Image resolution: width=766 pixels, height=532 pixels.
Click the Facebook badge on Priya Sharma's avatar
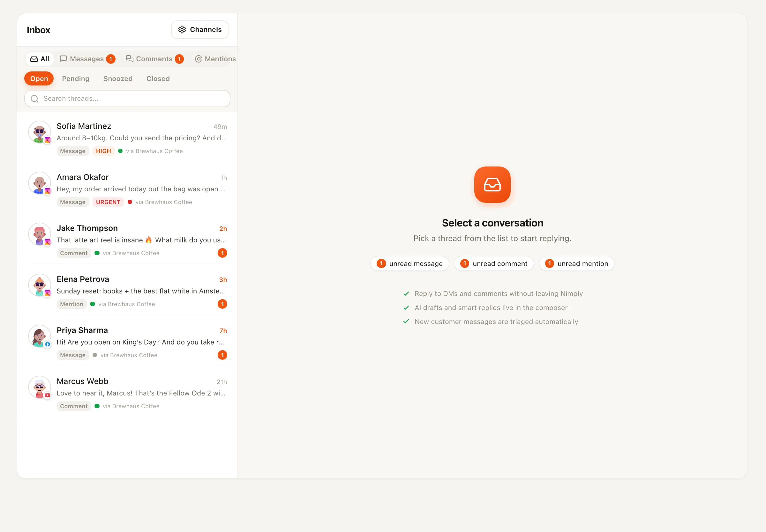48,344
